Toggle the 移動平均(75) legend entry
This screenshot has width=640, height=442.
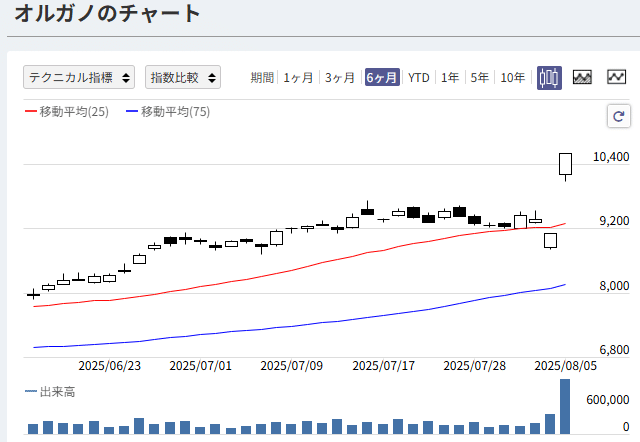tap(168, 111)
